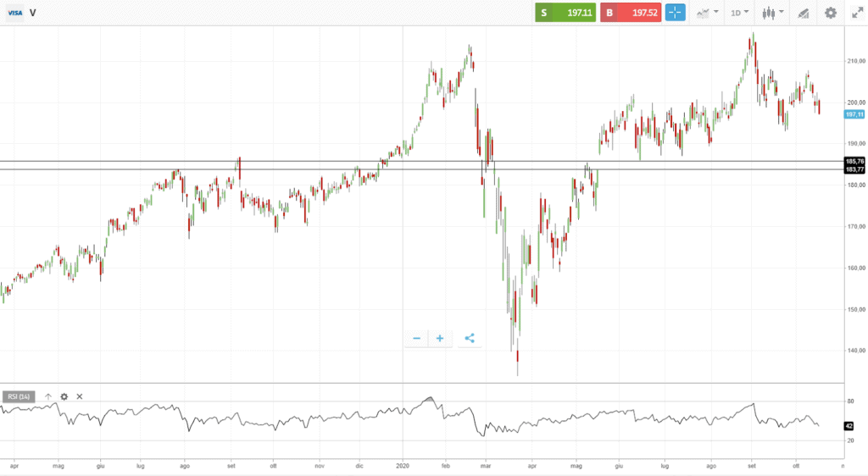Click the dic date axis label
Screen dimensions: 868x476
pyautogui.click(x=359, y=466)
